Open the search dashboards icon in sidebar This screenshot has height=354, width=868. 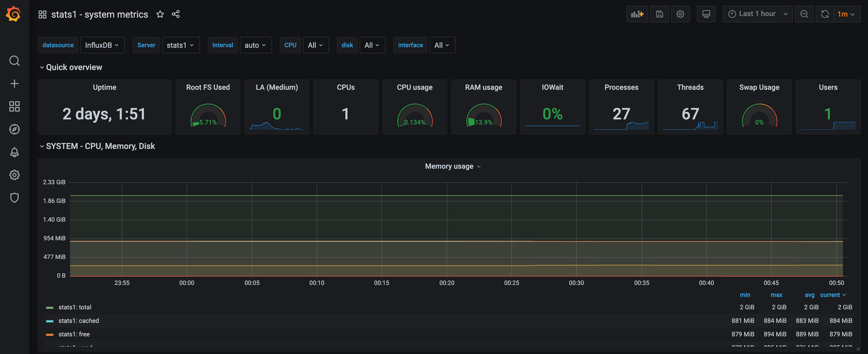pos(14,61)
